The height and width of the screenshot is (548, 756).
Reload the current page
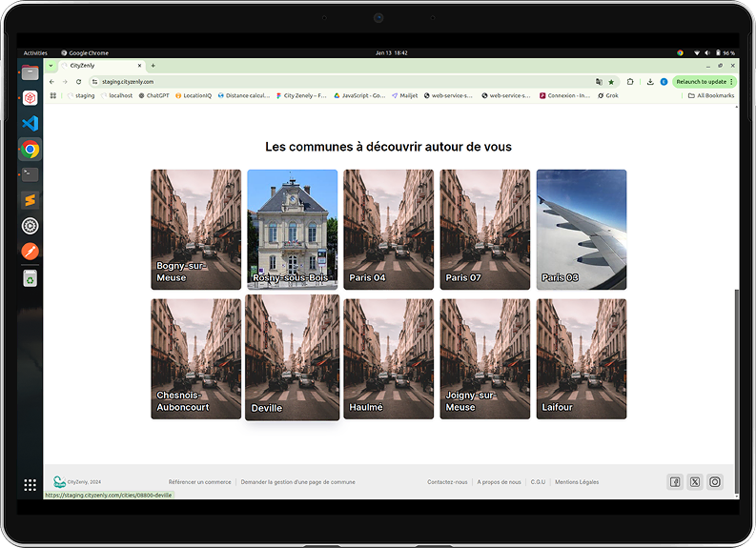78,82
